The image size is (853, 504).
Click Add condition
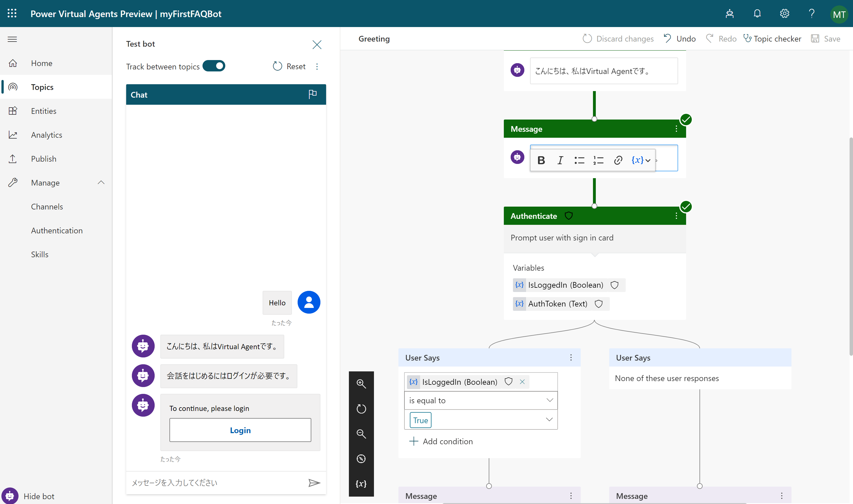441,441
